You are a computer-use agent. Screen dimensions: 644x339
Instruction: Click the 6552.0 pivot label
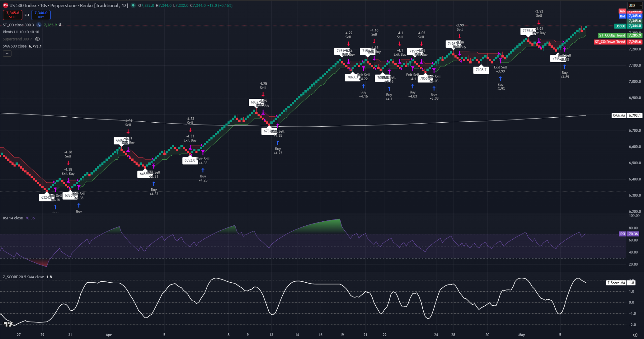pos(190,160)
